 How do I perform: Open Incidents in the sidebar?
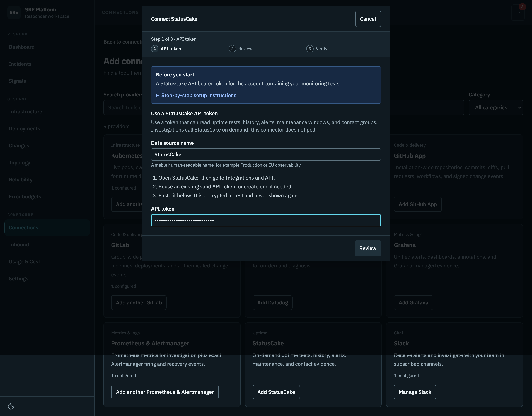[x=20, y=64]
